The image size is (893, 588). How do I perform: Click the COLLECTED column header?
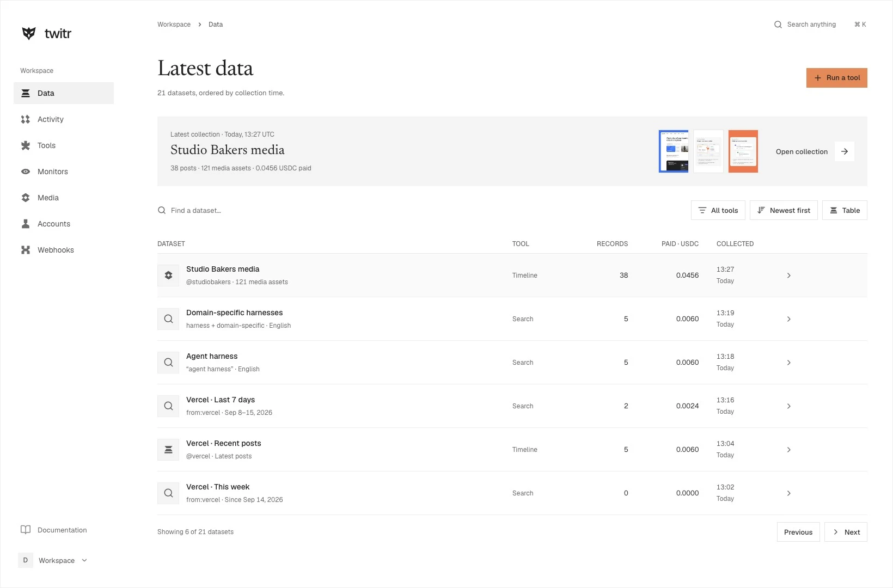coord(735,244)
